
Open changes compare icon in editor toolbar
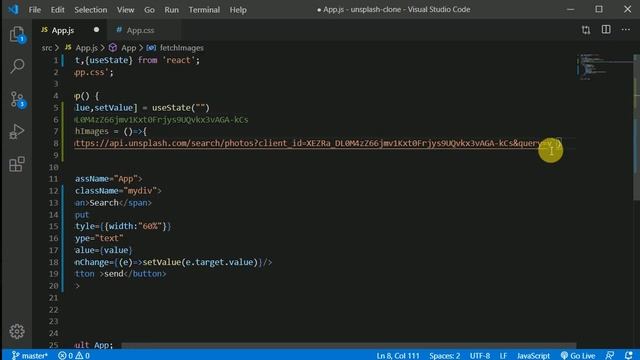click(586, 30)
